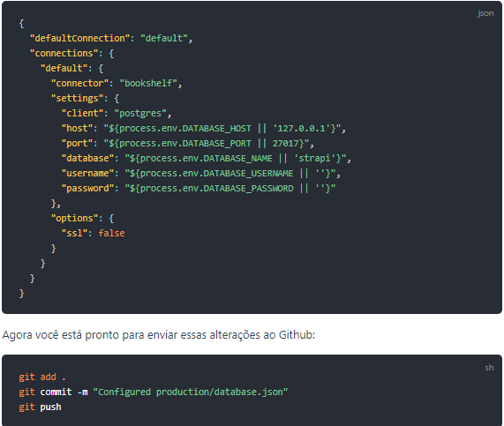The width and height of the screenshot is (504, 426).
Task: Click the "settings" key line
Action: tap(86, 98)
